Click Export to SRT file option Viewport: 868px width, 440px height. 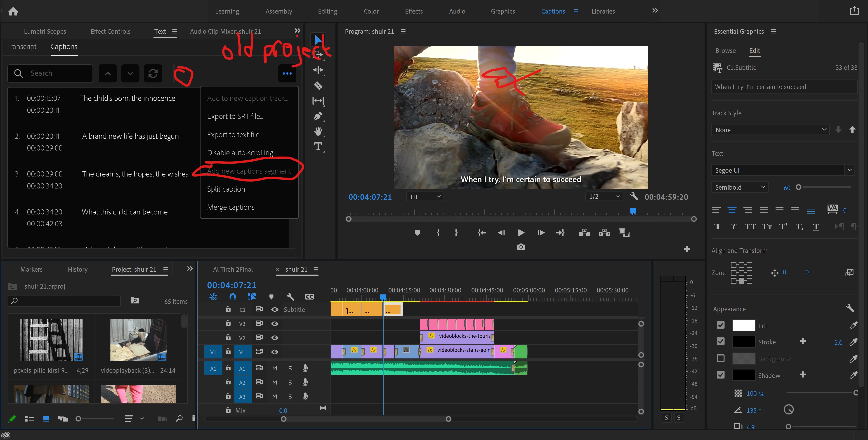(235, 116)
